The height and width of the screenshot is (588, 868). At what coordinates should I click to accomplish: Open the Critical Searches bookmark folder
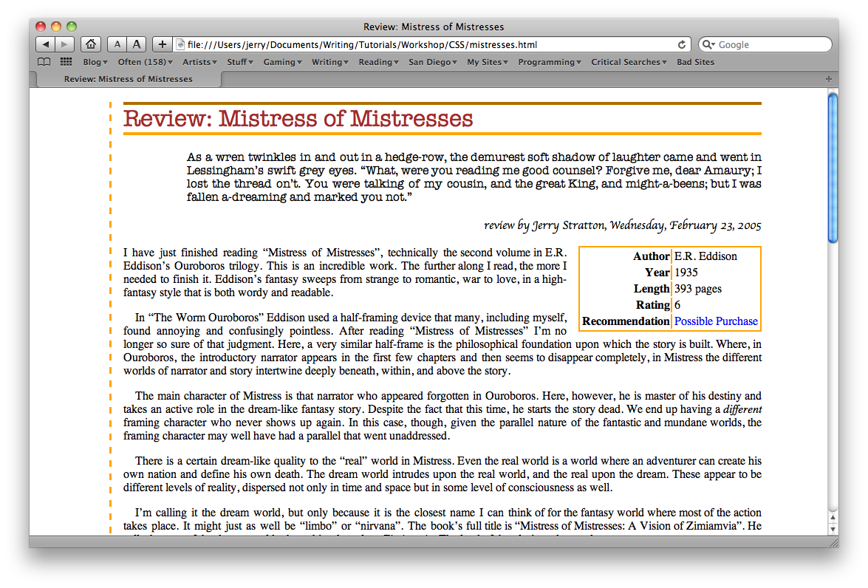point(629,62)
